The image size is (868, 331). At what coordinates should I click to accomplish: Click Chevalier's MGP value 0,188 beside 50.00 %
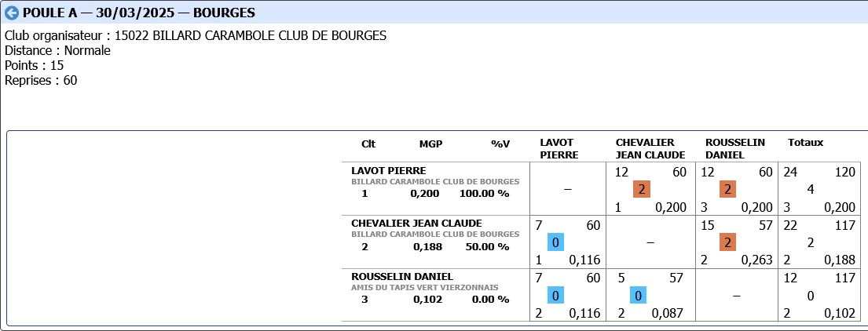click(x=428, y=246)
